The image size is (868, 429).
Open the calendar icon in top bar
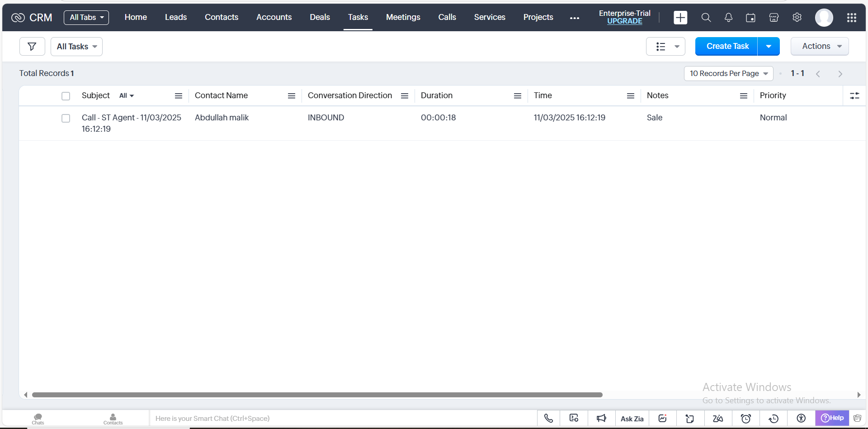click(750, 18)
